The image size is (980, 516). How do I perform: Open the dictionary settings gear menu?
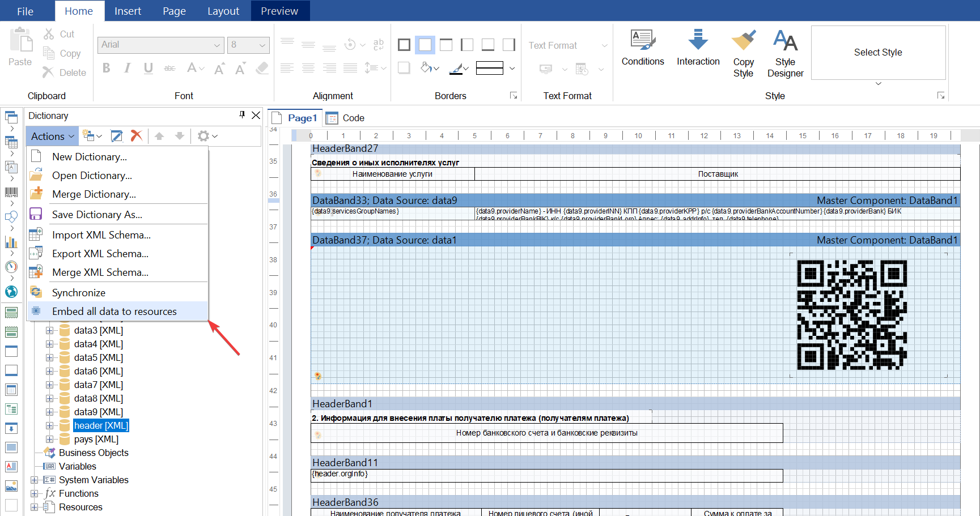pos(207,136)
